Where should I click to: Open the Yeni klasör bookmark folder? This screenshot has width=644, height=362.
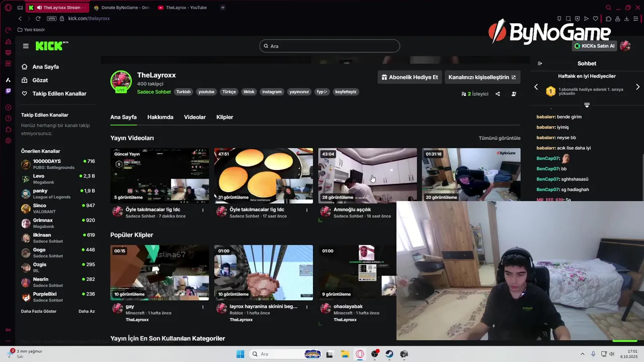click(x=31, y=30)
